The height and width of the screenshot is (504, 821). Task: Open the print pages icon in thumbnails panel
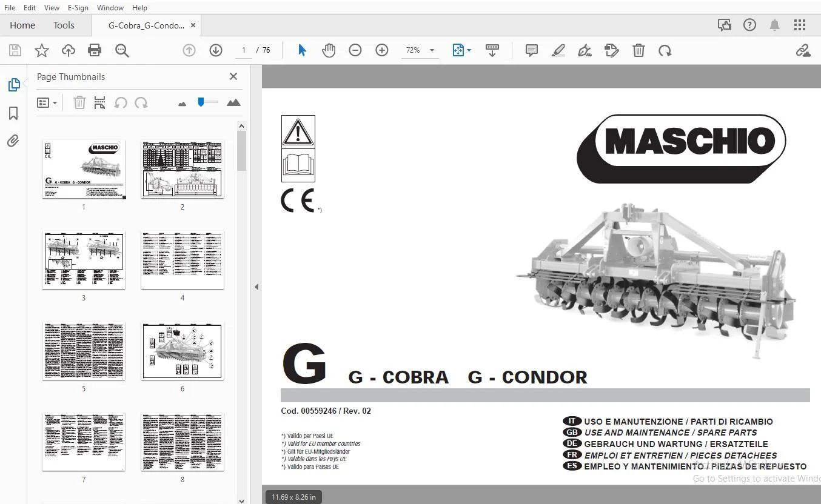100,102
